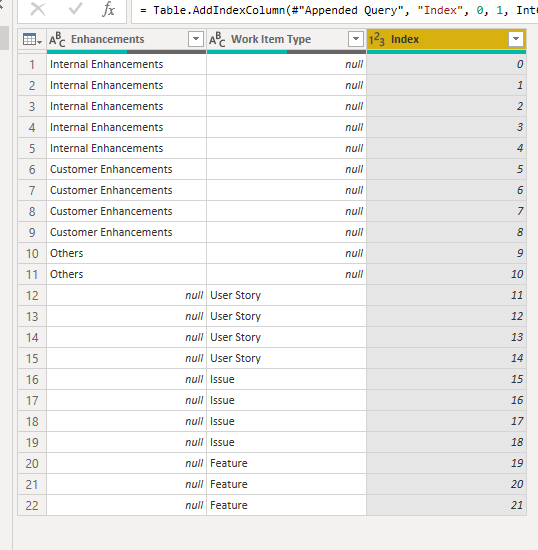Click Index value 10 cell
Viewport: 538px width, 550px height.
[446, 274]
